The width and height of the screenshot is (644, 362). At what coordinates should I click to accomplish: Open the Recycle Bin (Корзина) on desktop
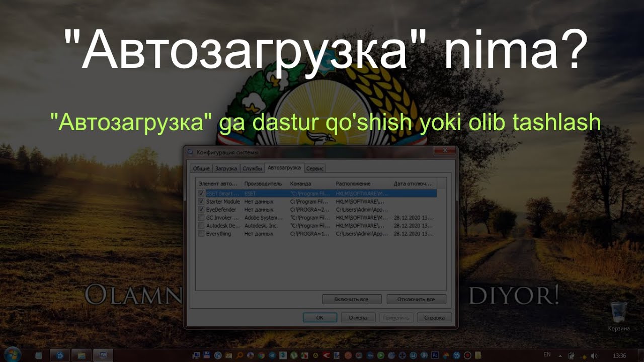click(x=618, y=313)
